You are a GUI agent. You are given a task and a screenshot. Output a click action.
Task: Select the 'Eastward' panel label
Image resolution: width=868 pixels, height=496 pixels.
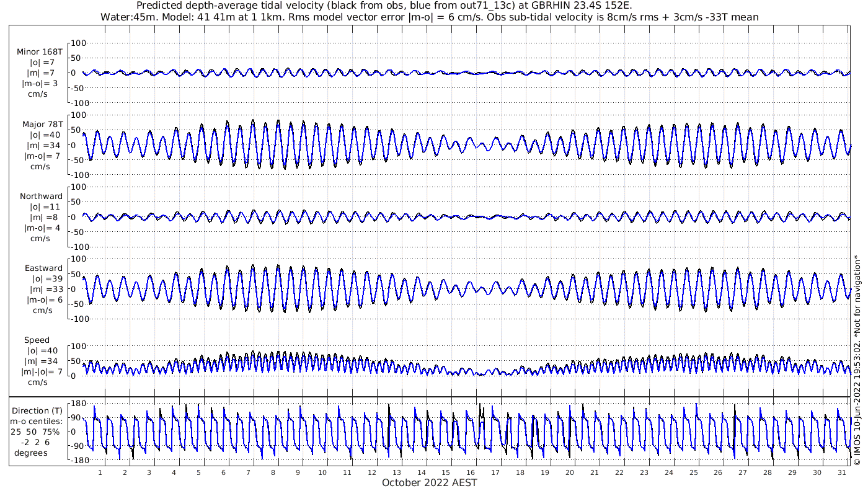[43, 268]
